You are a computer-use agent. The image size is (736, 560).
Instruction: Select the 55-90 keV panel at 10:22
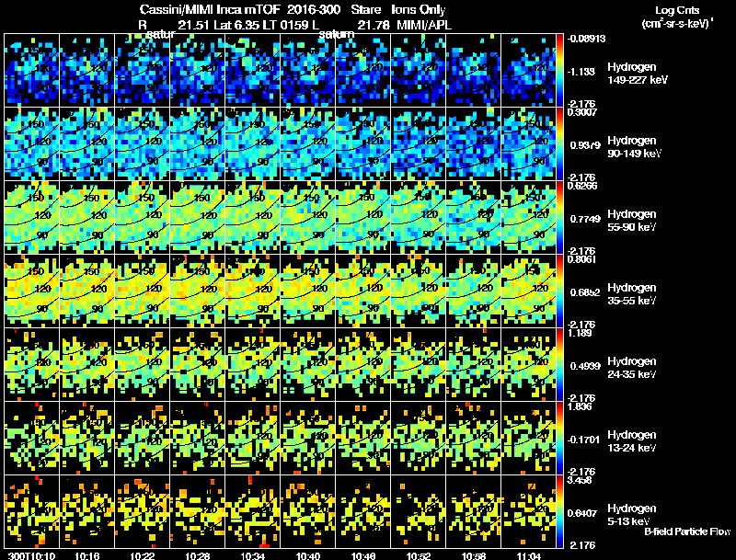point(143,218)
